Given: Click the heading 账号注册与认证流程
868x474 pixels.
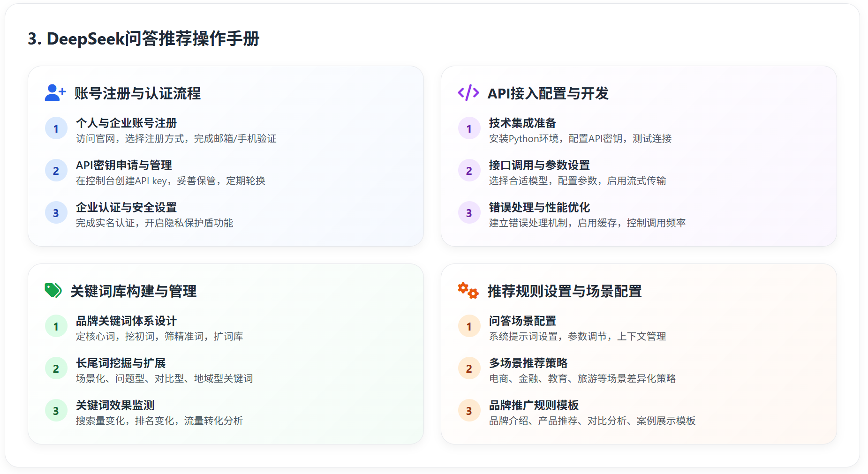Looking at the screenshot, I should coord(137,93).
